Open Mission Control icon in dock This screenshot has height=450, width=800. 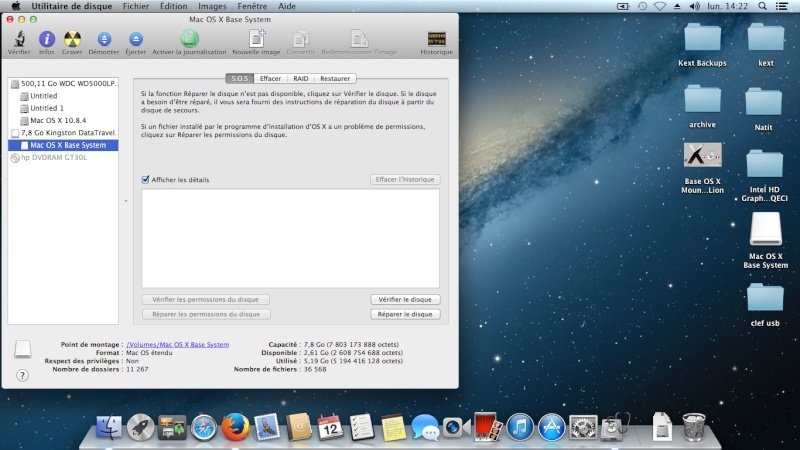pyautogui.click(x=172, y=428)
